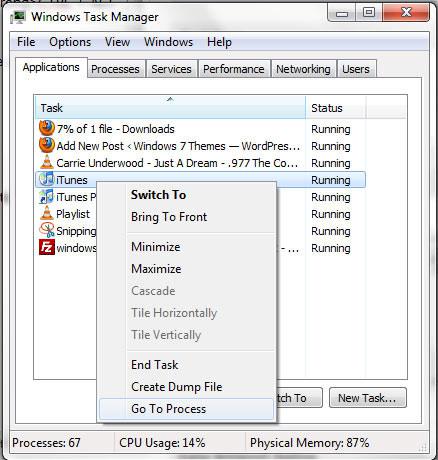Switch to the Performance tab
This screenshot has height=460, width=438.
pyautogui.click(x=234, y=69)
